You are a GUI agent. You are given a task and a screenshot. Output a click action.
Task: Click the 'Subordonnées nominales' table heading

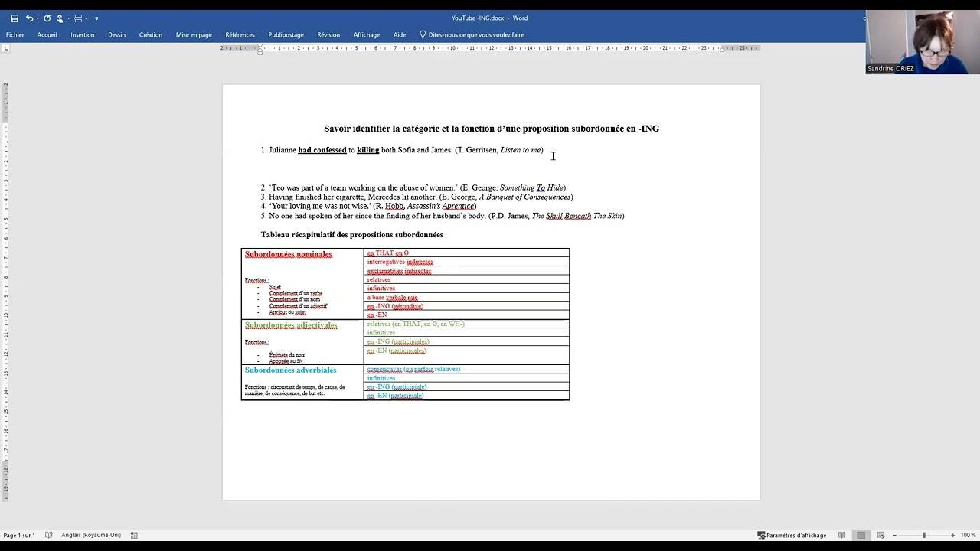289,254
